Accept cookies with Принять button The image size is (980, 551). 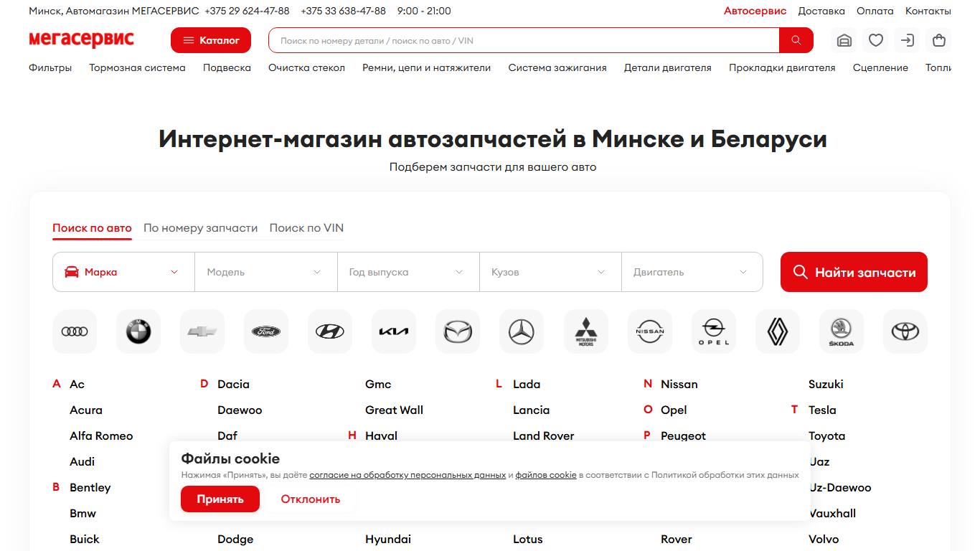click(220, 499)
